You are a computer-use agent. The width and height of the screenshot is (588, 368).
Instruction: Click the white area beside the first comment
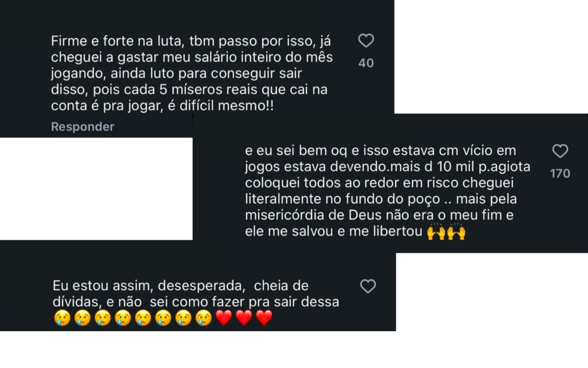491,57
